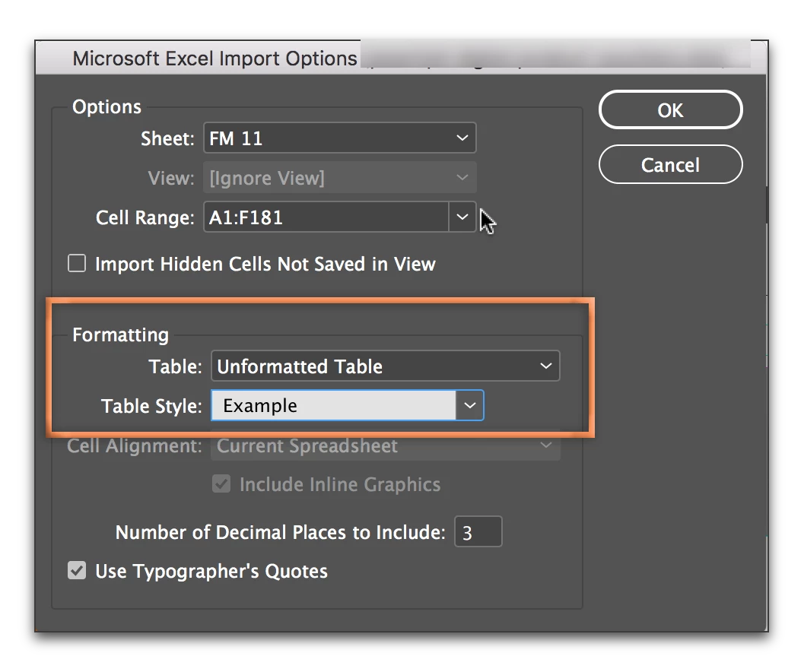The height and width of the screenshot is (672, 804).
Task: Expand the Cell Range dropdown arrow
Action: [462, 217]
